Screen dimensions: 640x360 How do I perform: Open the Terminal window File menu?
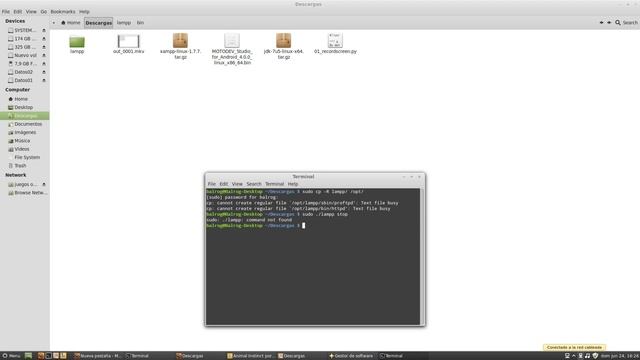211,184
